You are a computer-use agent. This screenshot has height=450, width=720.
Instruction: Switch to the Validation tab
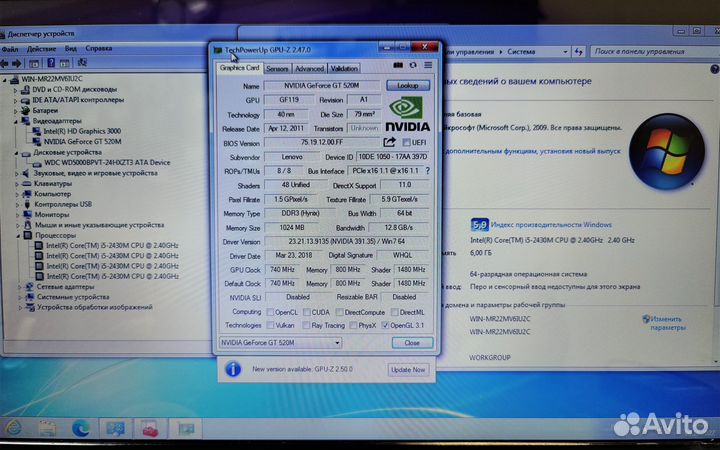[x=344, y=69]
